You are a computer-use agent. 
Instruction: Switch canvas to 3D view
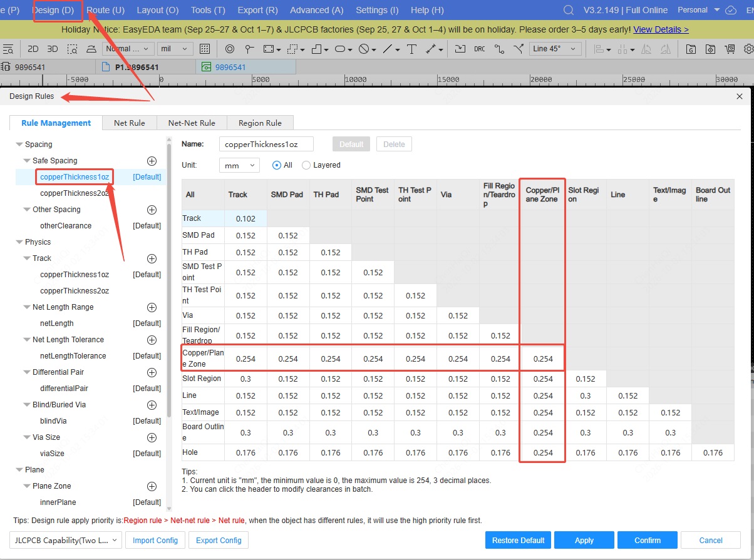(53, 49)
